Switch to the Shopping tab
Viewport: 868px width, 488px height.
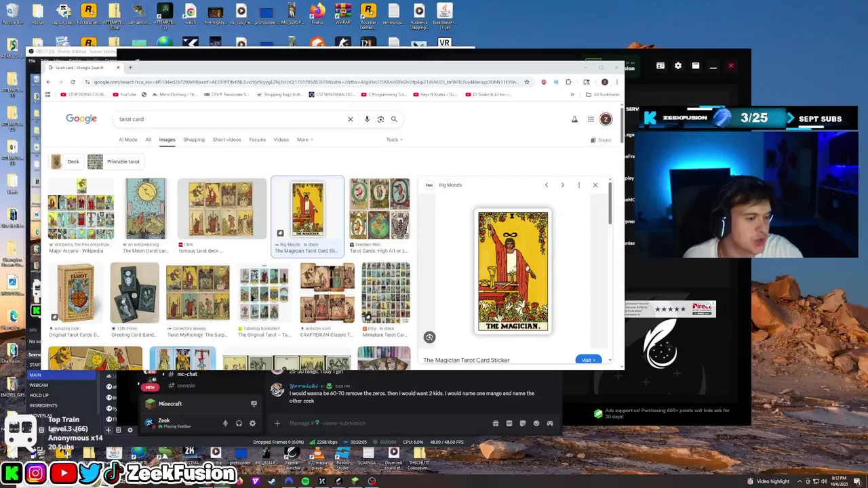point(193,140)
